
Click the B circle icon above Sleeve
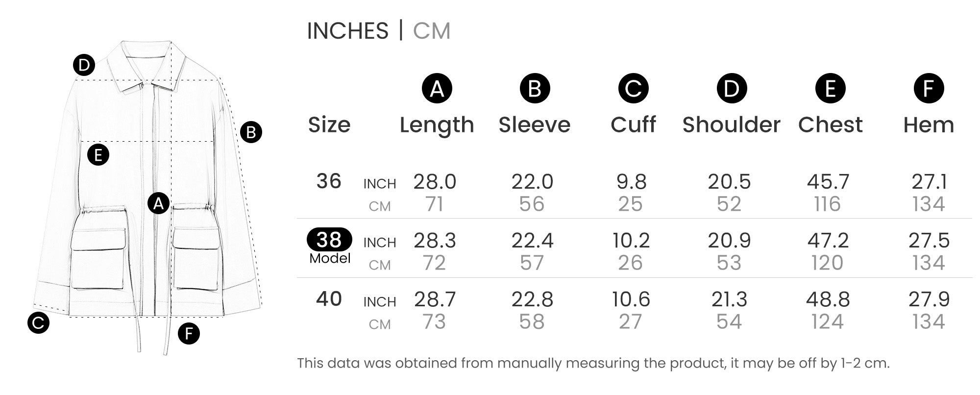pyautogui.click(x=535, y=89)
